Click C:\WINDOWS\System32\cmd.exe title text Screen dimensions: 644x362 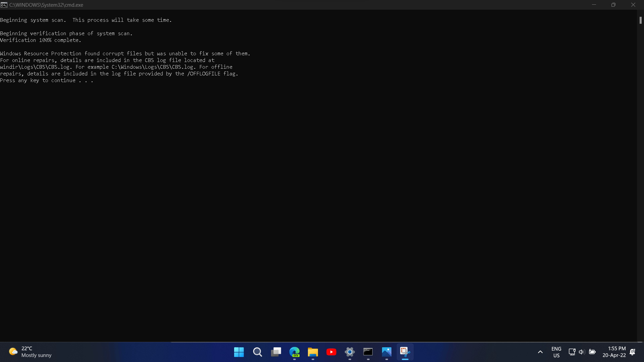(x=46, y=5)
